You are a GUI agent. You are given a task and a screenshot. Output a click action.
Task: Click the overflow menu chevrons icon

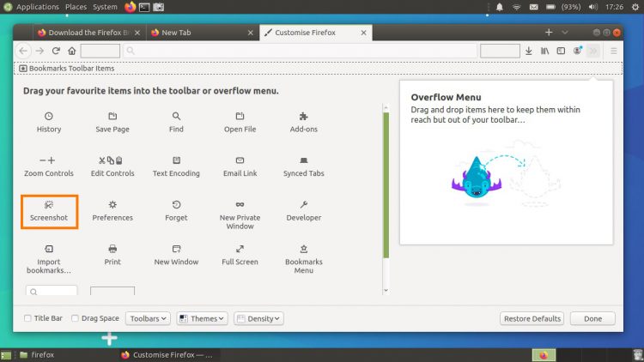[593, 51]
